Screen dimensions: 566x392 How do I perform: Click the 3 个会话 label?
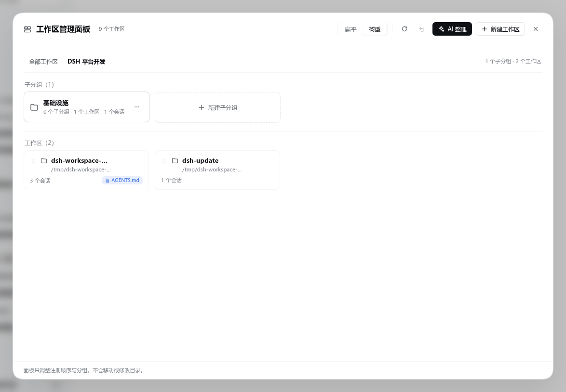tap(40, 181)
